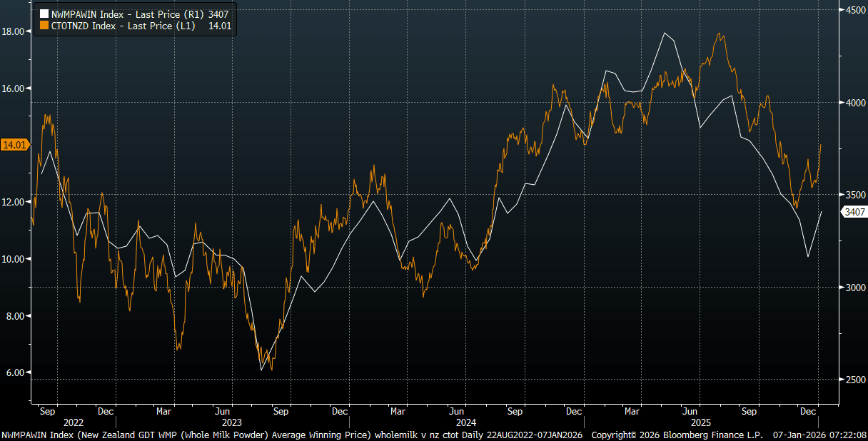Viewport: 868px width, 441px height.
Task: Click the 10.00 left axis label
Action: pyautogui.click(x=15, y=259)
